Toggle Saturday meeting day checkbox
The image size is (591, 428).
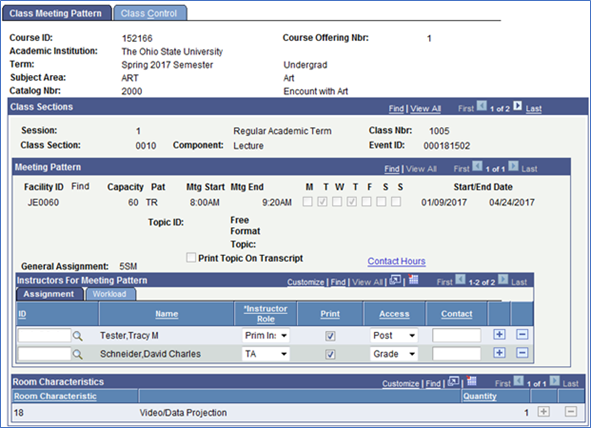pos(381,202)
